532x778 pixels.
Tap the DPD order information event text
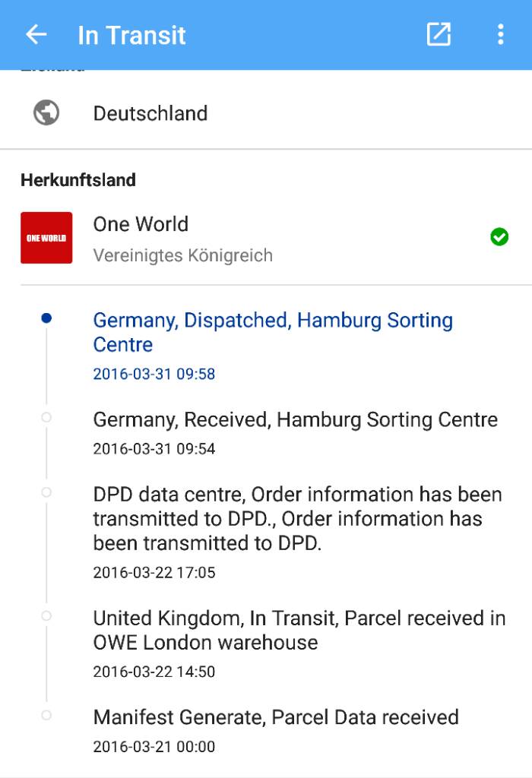(297, 519)
